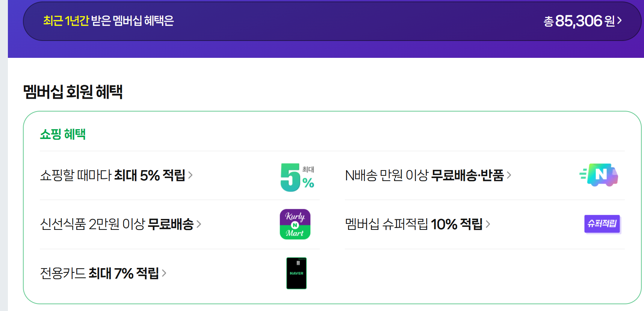Click the 멤버십 회원 혜택 title
Image resolution: width=644 pixels, height=311 pixels.
pos(73,92)
